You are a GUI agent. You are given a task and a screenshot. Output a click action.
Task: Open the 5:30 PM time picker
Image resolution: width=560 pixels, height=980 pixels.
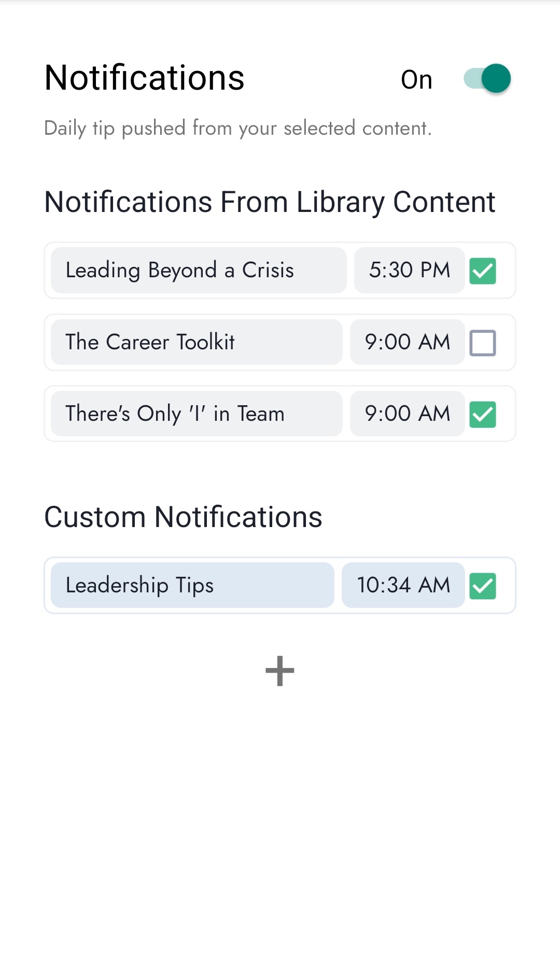409,271
